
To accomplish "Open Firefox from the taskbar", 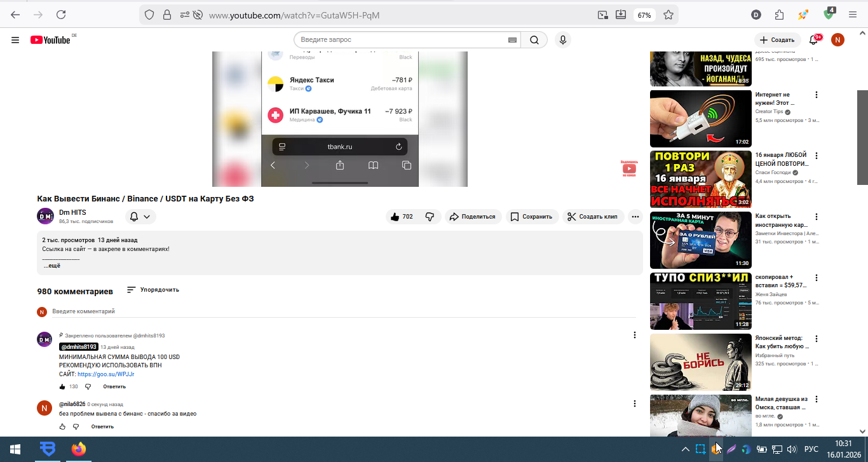I will click(x=78, y=449).
